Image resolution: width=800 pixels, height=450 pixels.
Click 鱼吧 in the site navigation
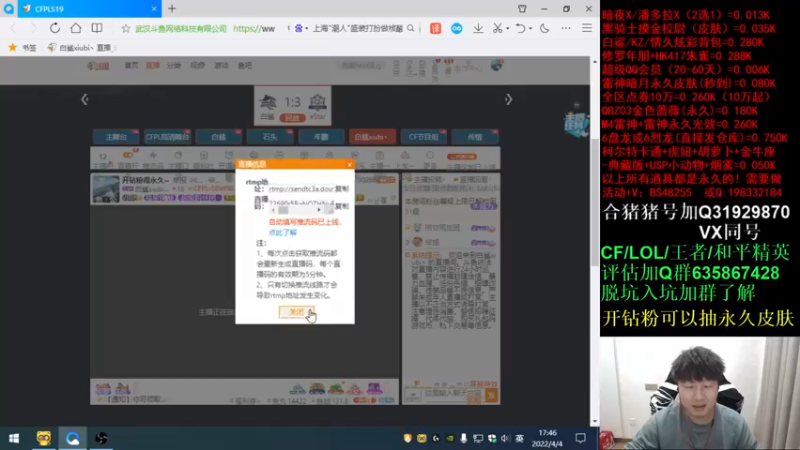(245, 65)
